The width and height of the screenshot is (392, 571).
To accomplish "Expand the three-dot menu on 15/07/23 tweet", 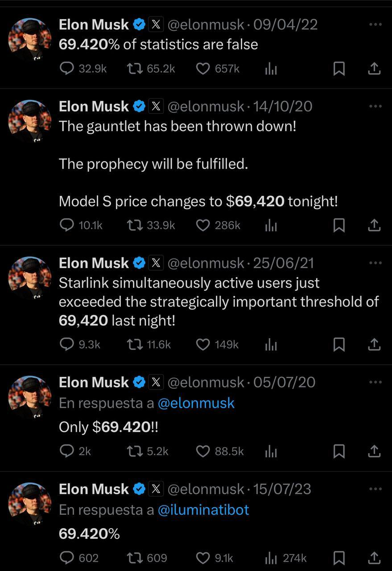I will click(375, 489).
